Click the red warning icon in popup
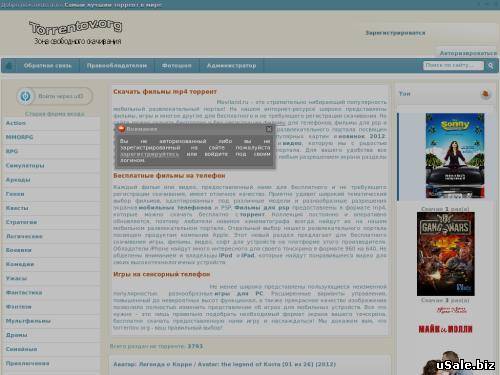Image resolution: width=500 pixels, height=375 pixels. pos(121,129)
